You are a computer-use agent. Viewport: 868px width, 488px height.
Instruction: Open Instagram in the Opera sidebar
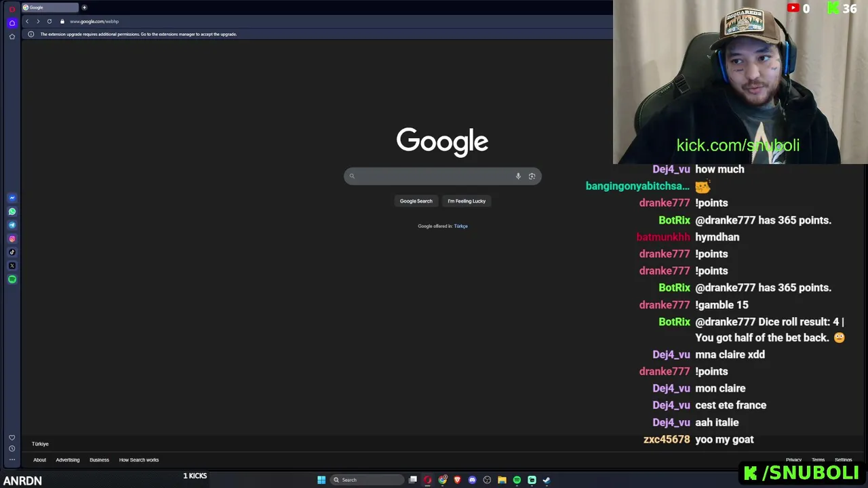(12, 239)
